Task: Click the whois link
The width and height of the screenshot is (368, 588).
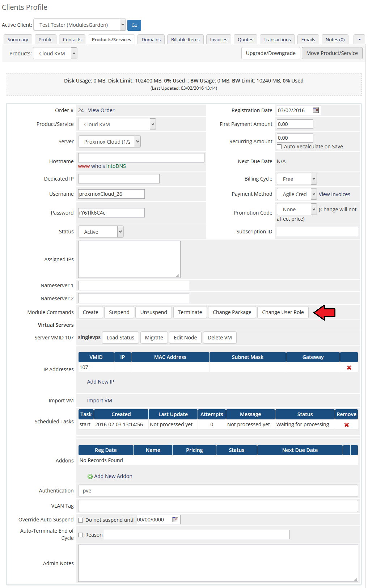Action: coord(98,166)
